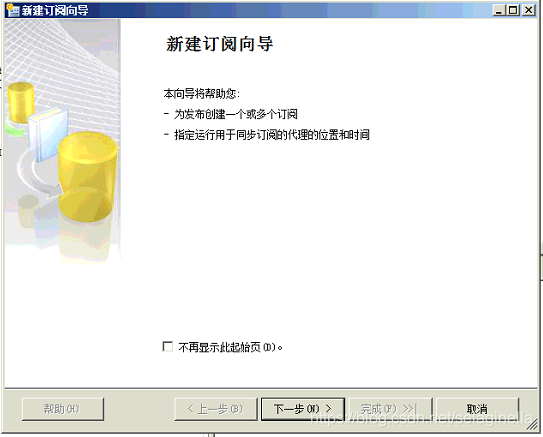Click the small yellow cylinder in the banner

21,102
